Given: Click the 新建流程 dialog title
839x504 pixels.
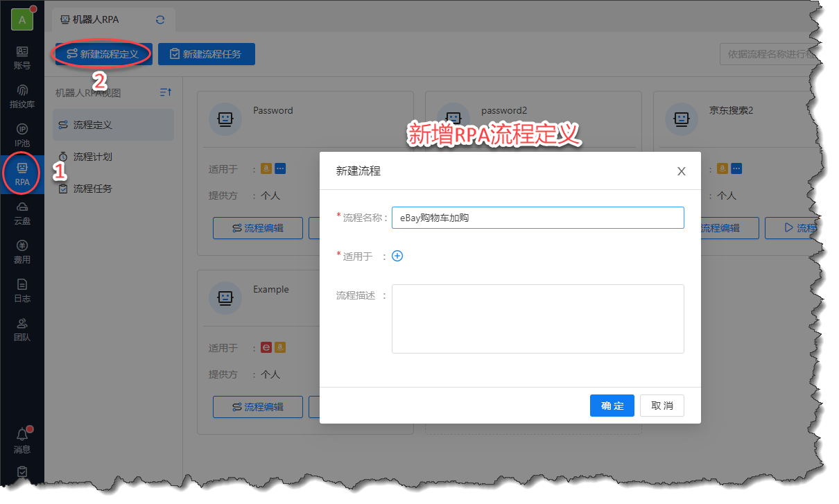Looking at the screenshot, I should (358, 171).
